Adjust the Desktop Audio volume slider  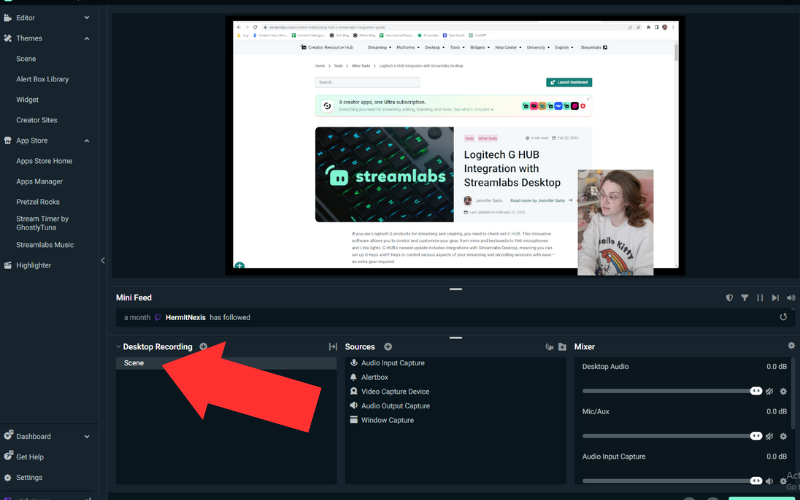point(672,391)
